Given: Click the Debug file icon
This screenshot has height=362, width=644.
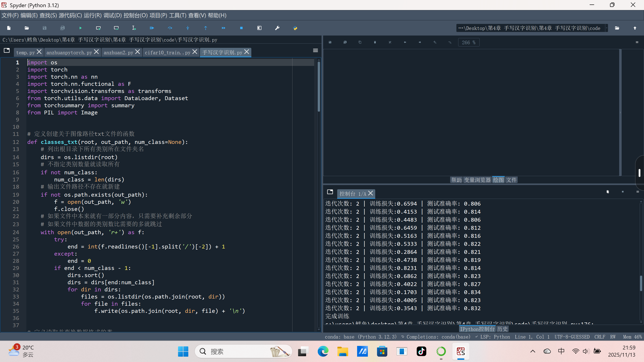Looking at the screenshot, I should pos(152,28).
